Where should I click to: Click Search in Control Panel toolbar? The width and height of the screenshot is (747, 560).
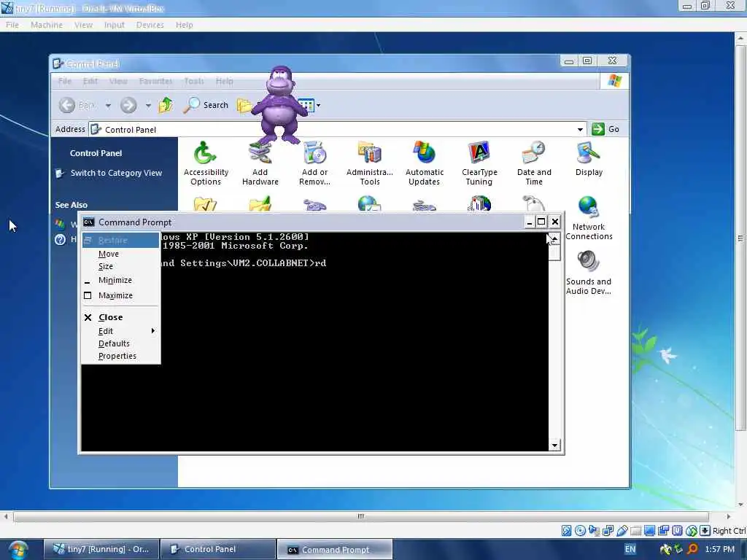coord(206,105)
